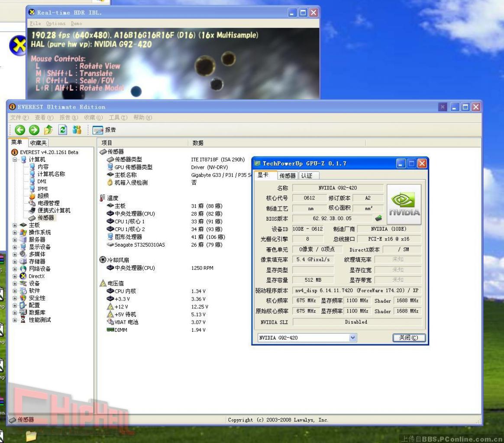The width and height of the screenshot is (504, 443).
Task: Expand the 服务器 tree node
Action: click(x=15, y=240)
